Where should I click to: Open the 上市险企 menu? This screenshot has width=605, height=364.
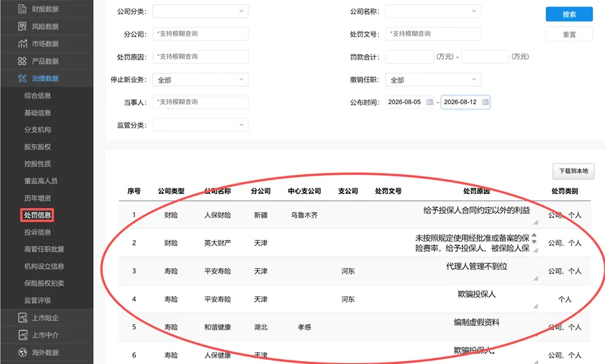pos(47,318)
